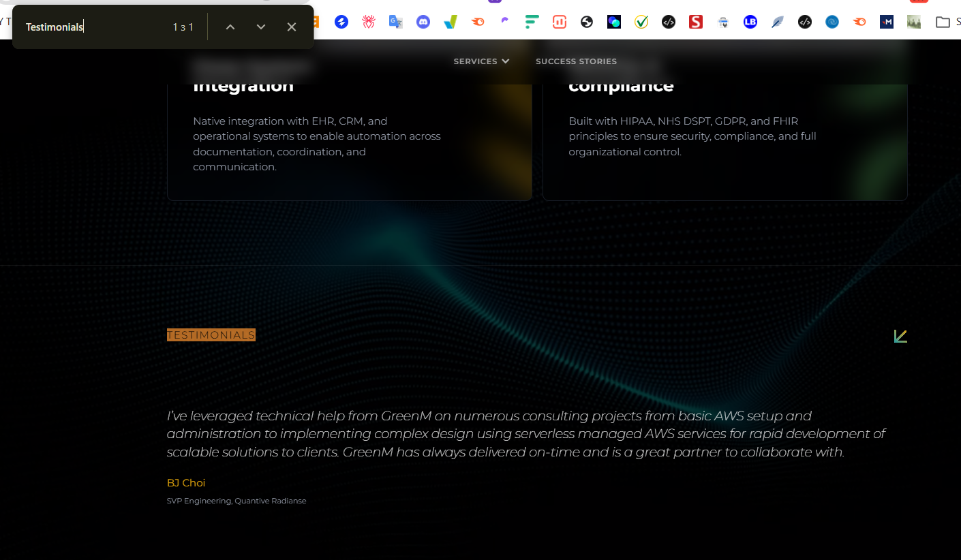Click the 'compliance' card heading
Viewport: 961px width, 560px height.
coord(621,85)
